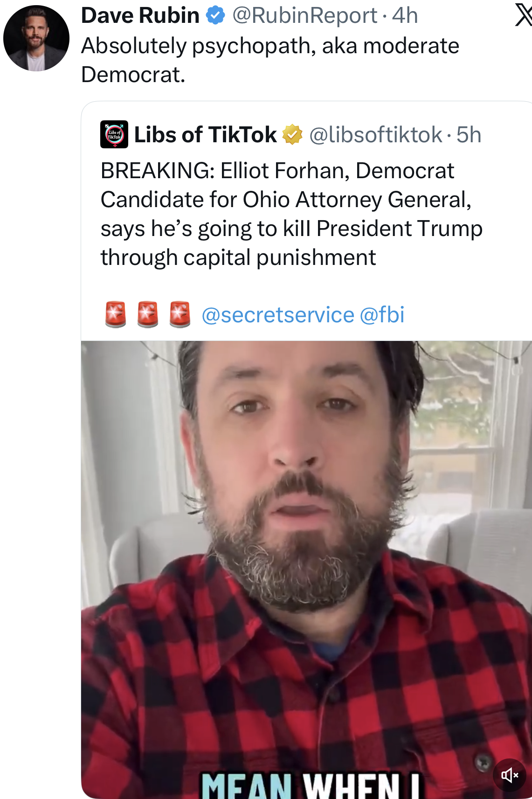Click the middle siren emoji
The image size is (532, 799).
(x=148, y=314)
